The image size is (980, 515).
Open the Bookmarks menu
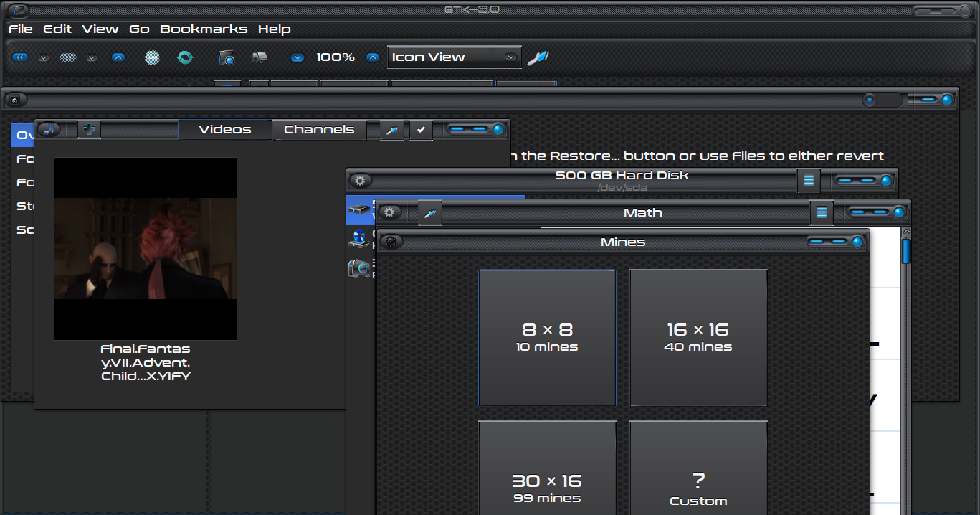[203, 29]
